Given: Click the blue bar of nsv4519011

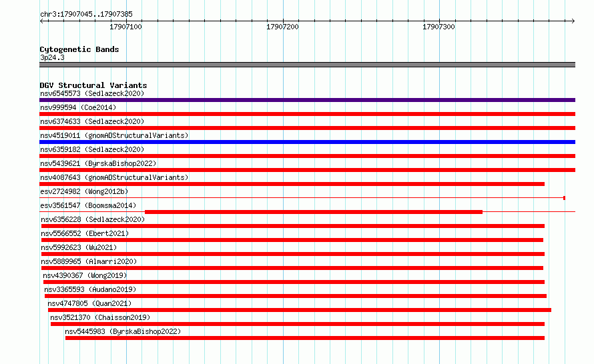Looking at the screenshot, I should pos(307,142).
